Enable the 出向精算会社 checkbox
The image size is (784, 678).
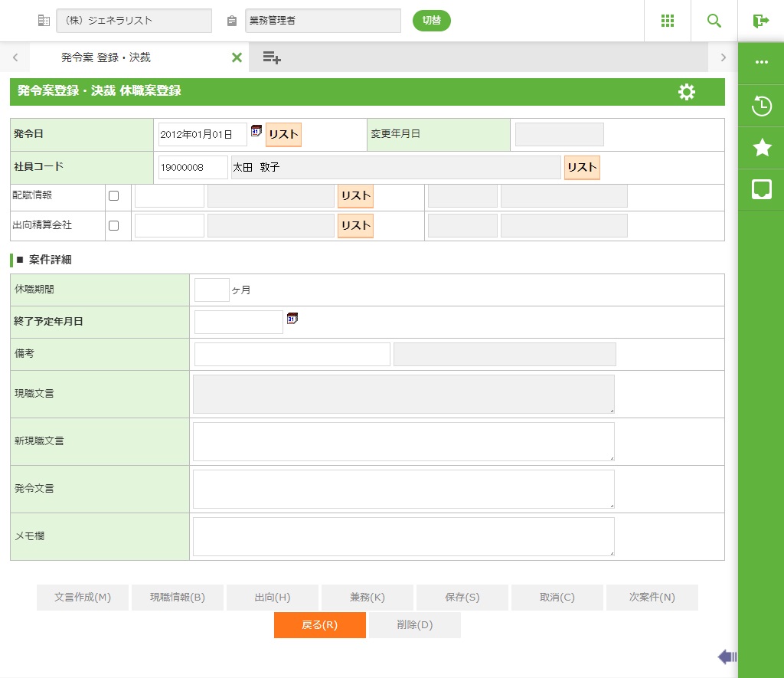point(114,226)
